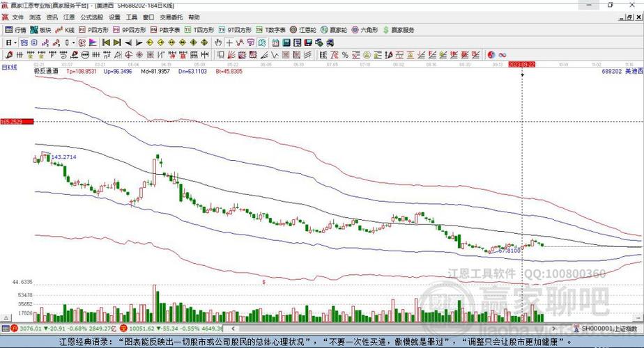Select the infinity-symbol tool in drawing toolbar
Screen dimensions: 644x348
[x=502, y=54]
